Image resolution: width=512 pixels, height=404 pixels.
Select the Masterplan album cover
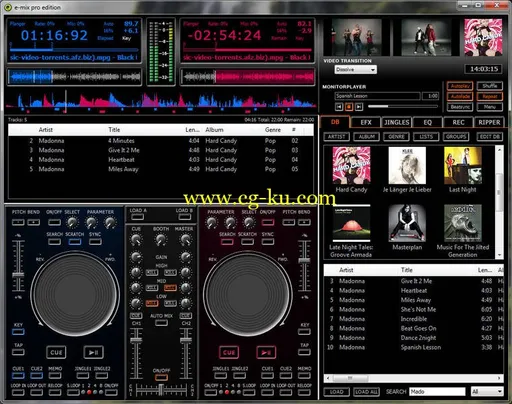(407, 223)
